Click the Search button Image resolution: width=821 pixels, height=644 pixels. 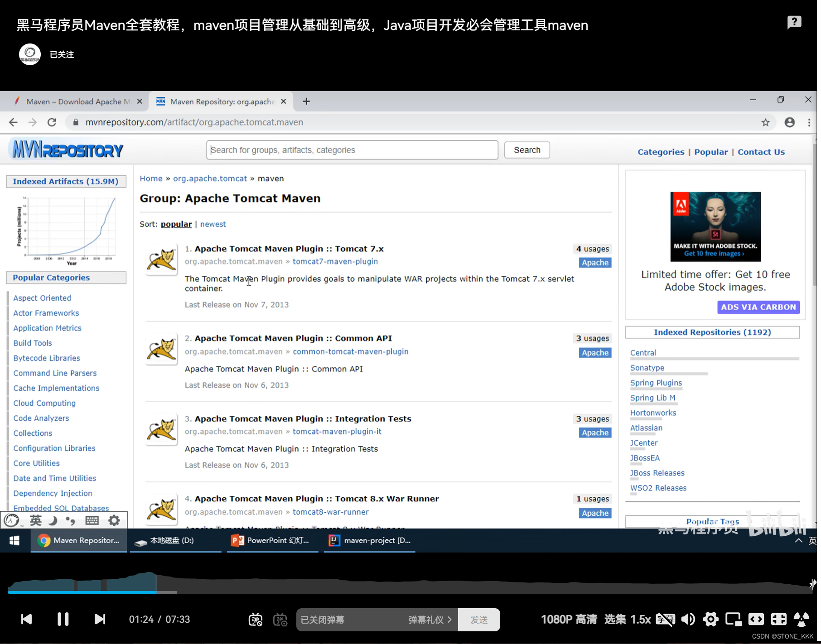click(x=527, y=150)
